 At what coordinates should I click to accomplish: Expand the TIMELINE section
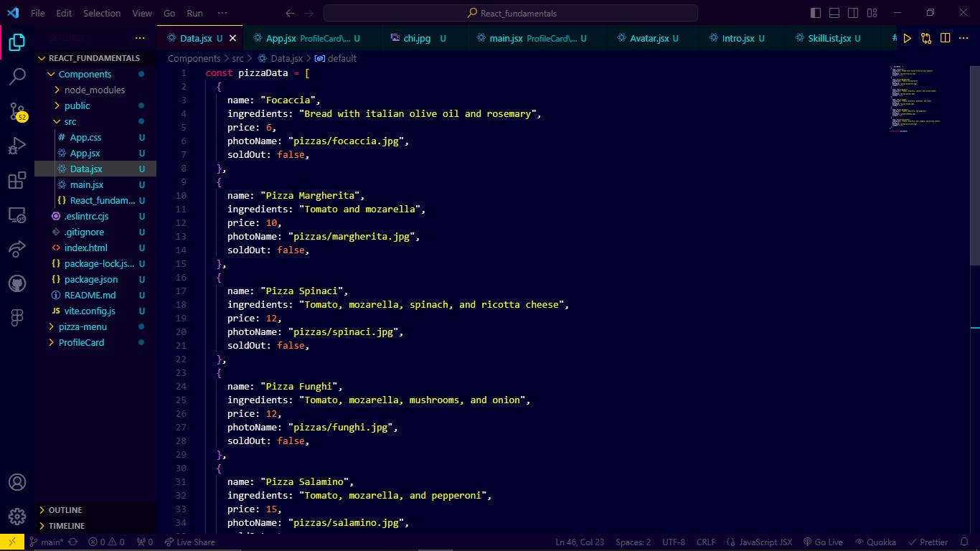point(95,526)
